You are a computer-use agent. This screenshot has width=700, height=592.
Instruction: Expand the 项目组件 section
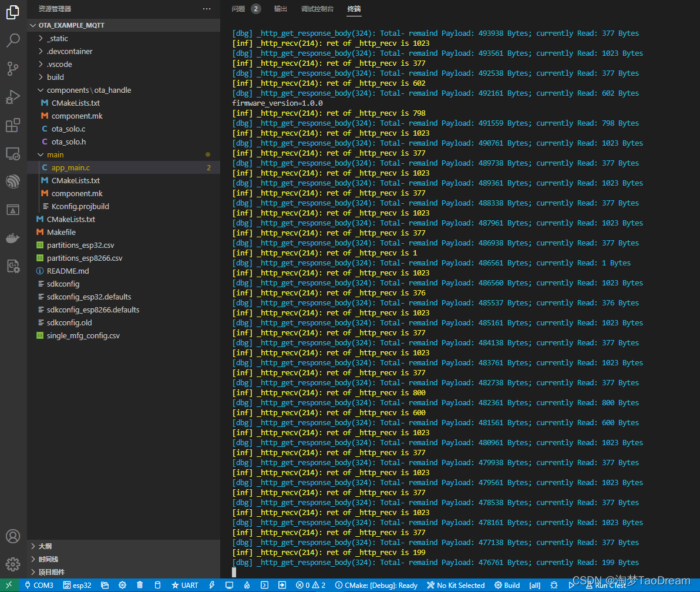(x=124, y=572)
